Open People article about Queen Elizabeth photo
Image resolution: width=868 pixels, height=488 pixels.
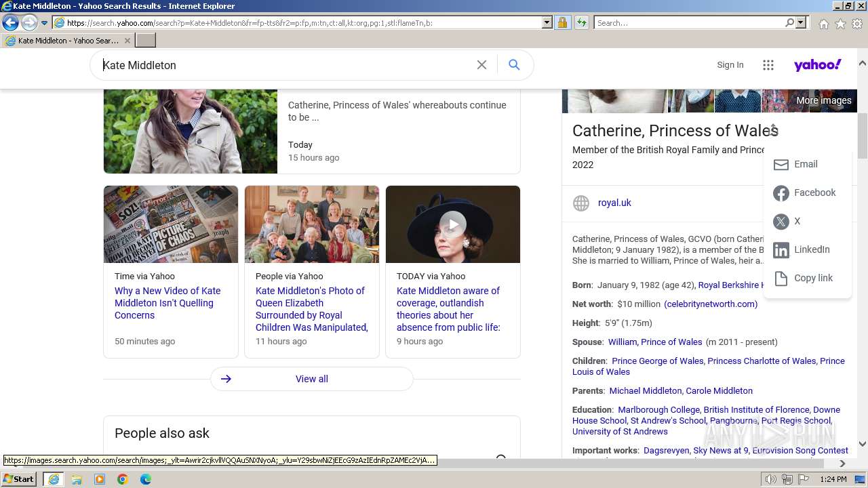pos(311,309)
